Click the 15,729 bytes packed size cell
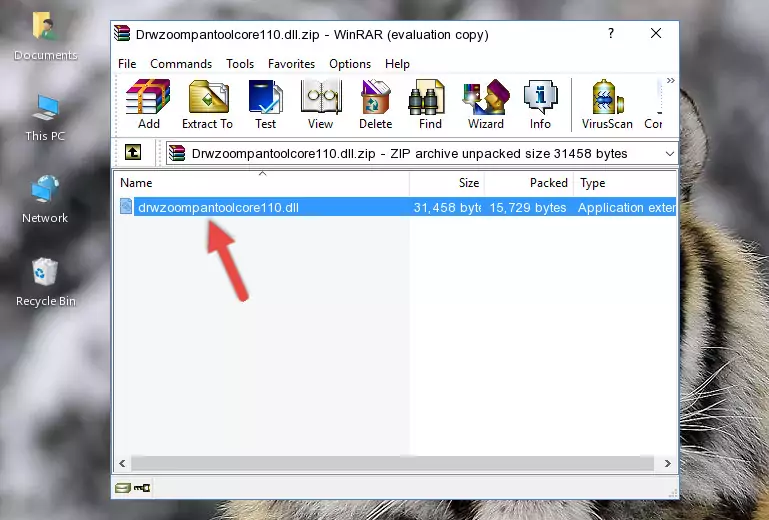 (x=528, y=208)
